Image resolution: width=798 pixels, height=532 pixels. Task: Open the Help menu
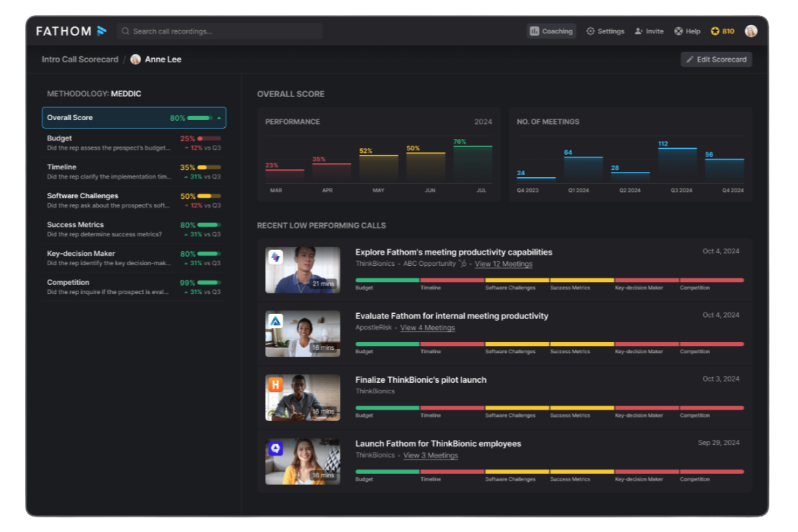click(687, 31)
